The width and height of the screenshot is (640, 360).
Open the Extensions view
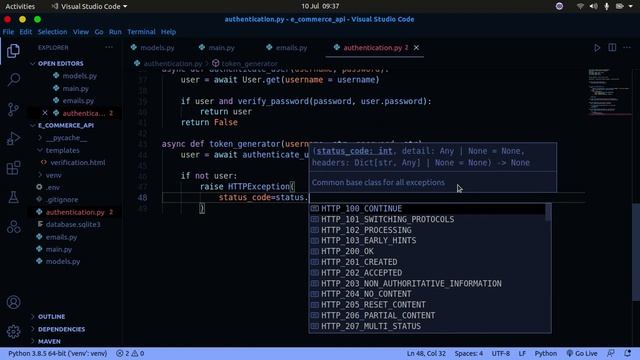tap(13, 168)
